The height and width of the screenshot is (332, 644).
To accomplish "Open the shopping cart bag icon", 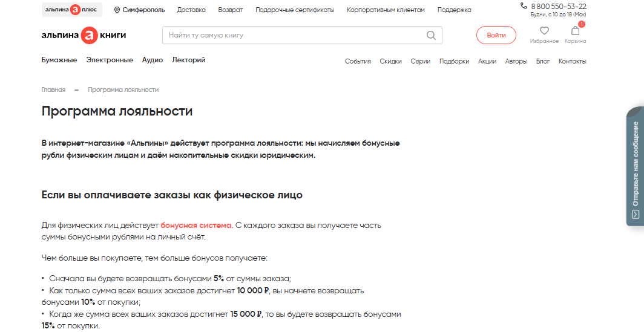I will [x=575, y=30].
